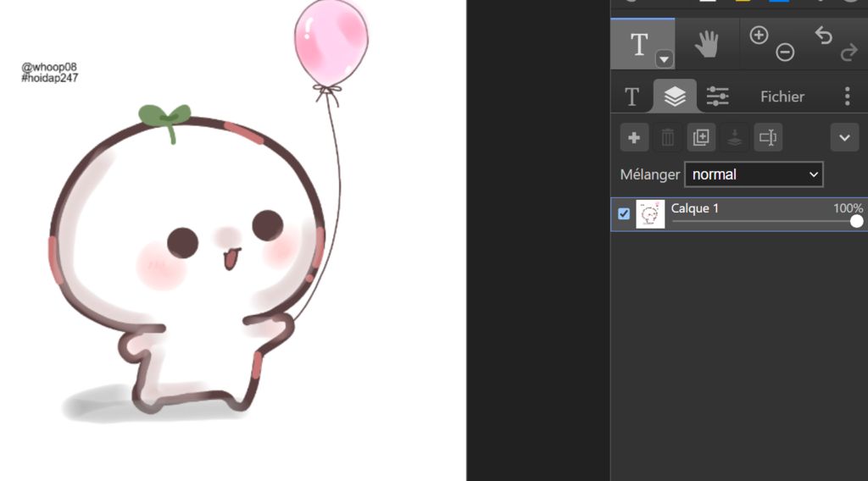Image resolution: width=868 pixels, height=481 pixels.
Task: Zoom out with the minus icon
Action: pos(784,53)
